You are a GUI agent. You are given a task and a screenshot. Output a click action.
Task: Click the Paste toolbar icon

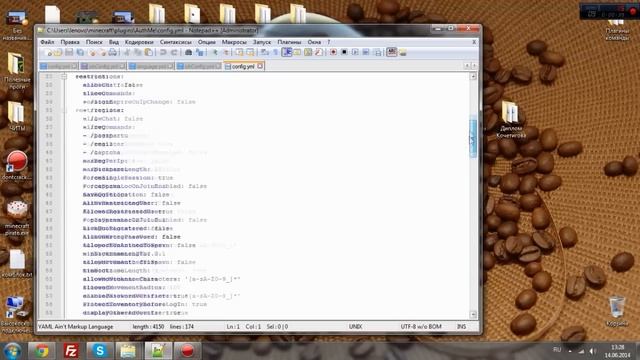[x=149, y=52]
